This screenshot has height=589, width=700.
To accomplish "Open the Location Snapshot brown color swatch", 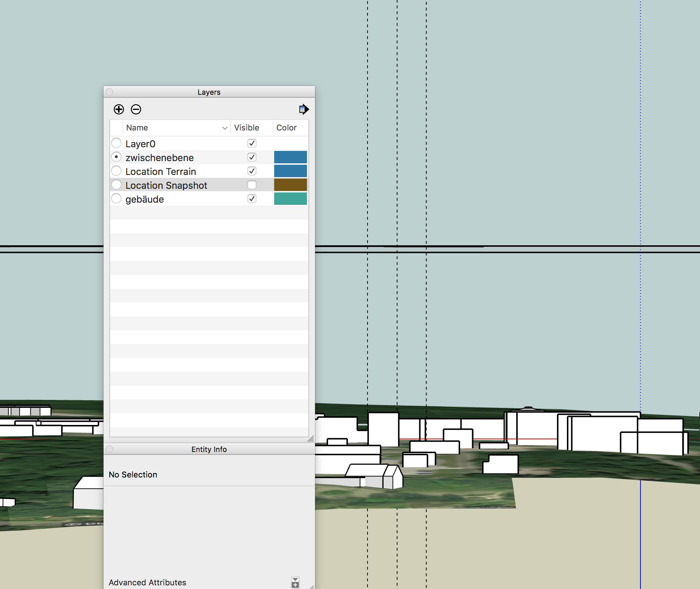I will 290,185.
